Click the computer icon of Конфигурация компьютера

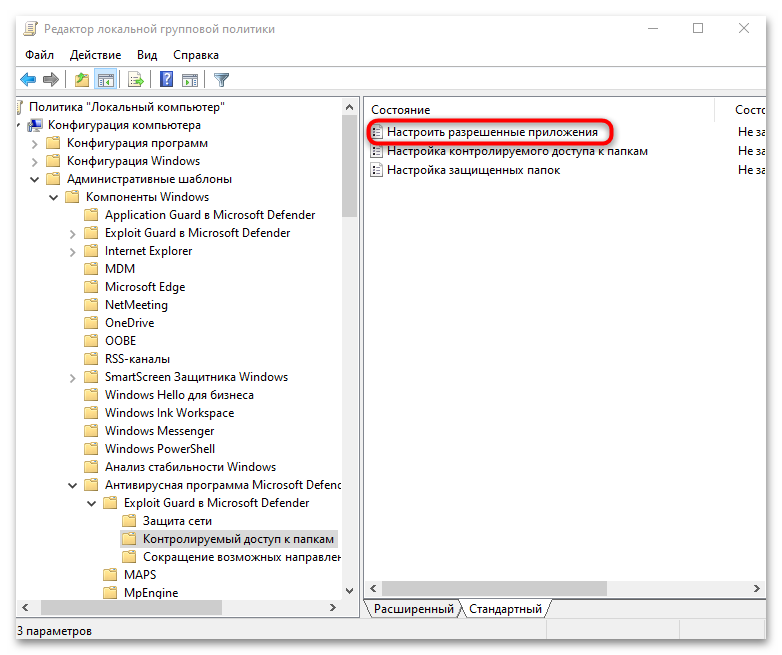coord(35,125)
